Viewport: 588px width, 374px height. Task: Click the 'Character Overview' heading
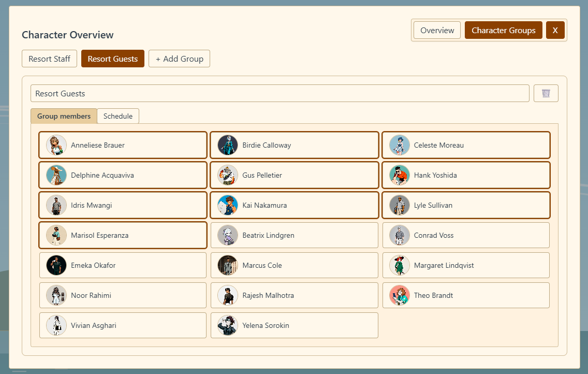68,35
